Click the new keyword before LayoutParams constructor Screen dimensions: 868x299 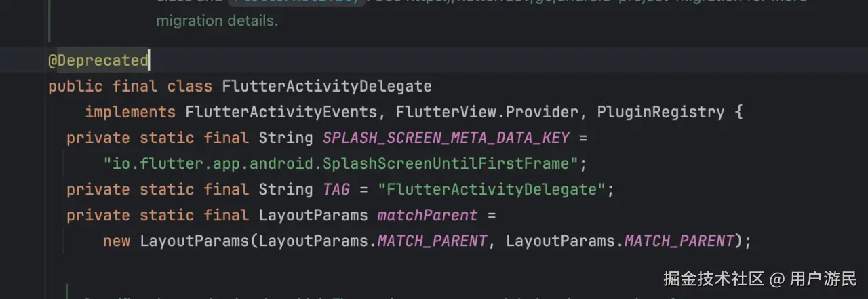pyautogui.click(x=116, y=241)
